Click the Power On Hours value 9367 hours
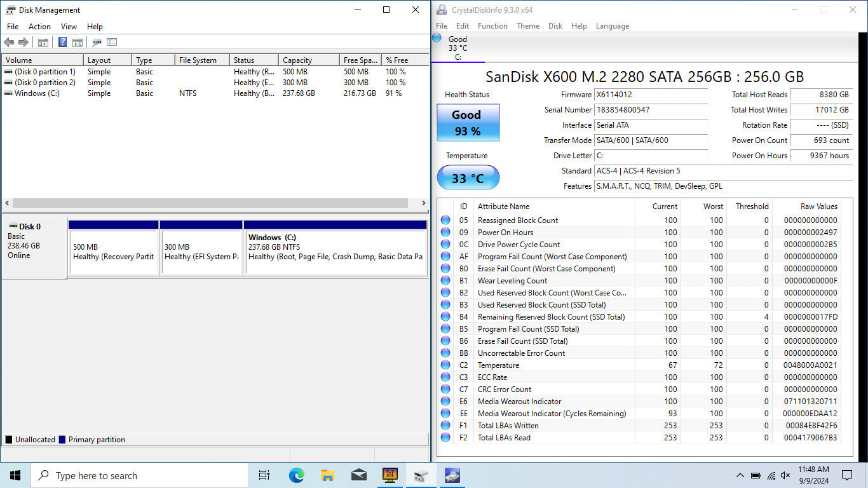Screen dimensions: 868x488 coord(821,156)
